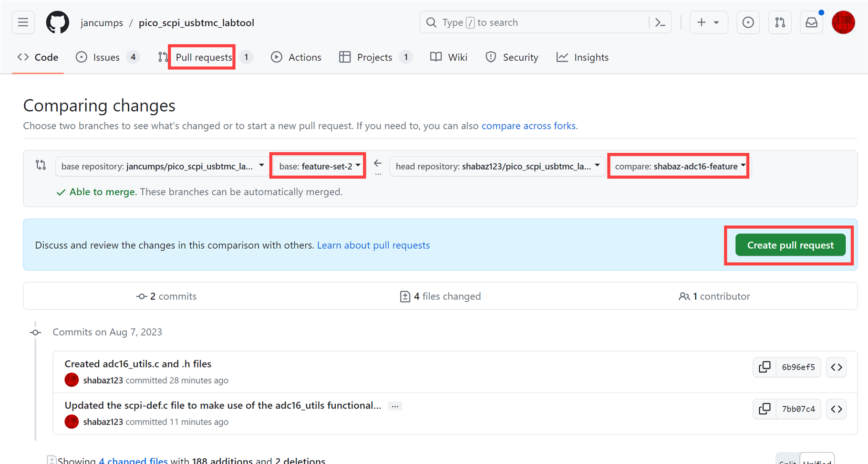Click the compare branches swap icon

(41, 165)
